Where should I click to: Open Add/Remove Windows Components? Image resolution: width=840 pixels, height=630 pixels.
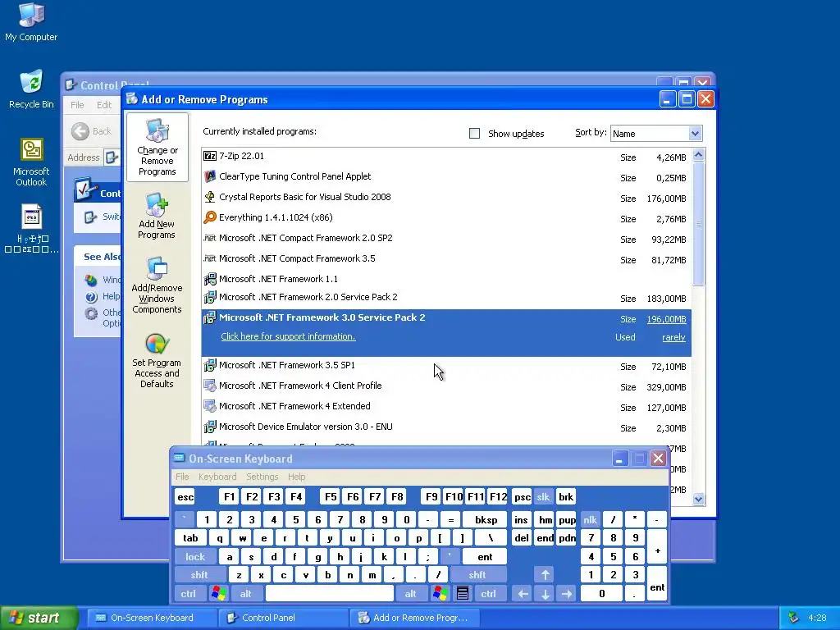point(157,285)
